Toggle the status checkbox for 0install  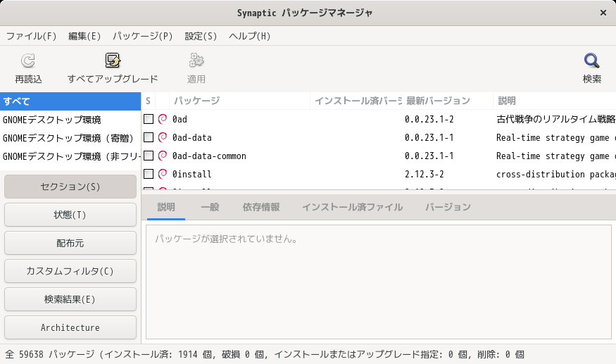click(x=149, y=174)
